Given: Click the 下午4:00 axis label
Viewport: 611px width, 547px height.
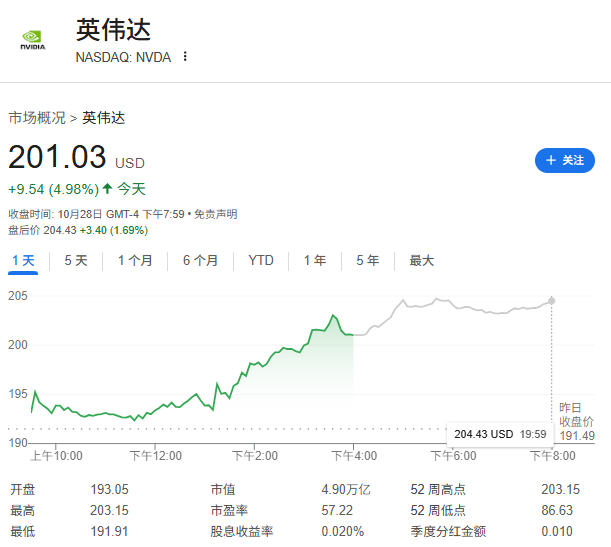Looking at the screenshot, I should click(354, 456).
